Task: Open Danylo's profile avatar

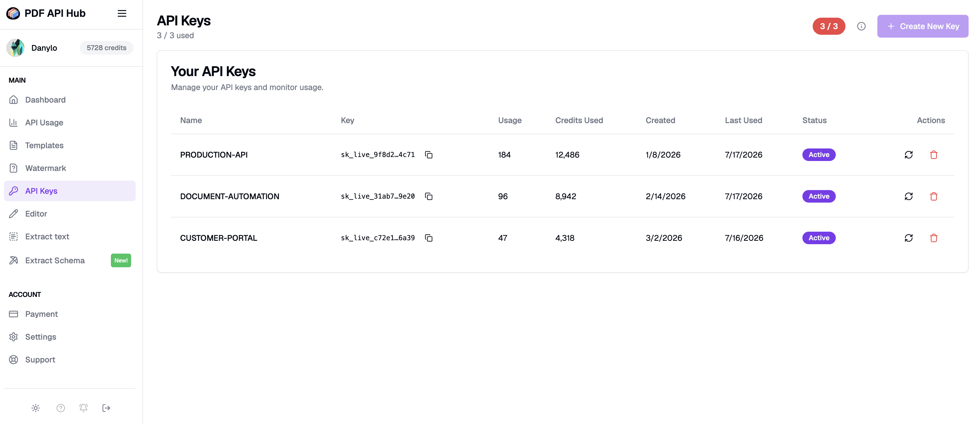Action: point(16,48)
